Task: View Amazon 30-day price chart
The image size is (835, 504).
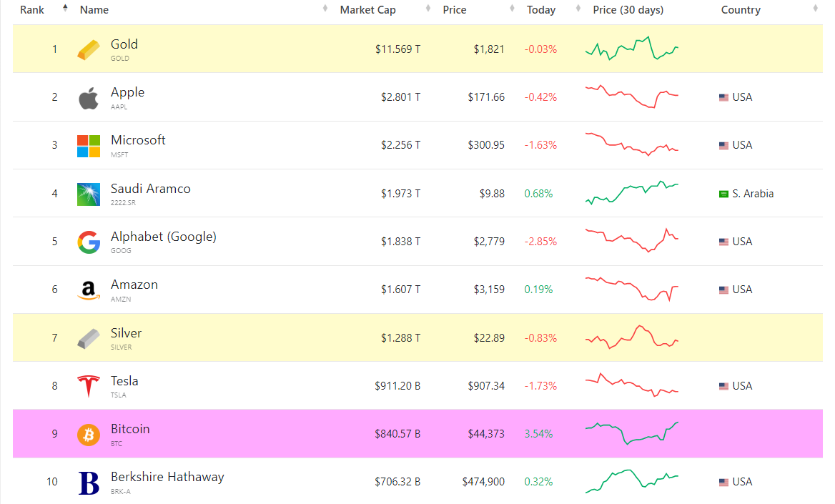Action: click(631, 289)
